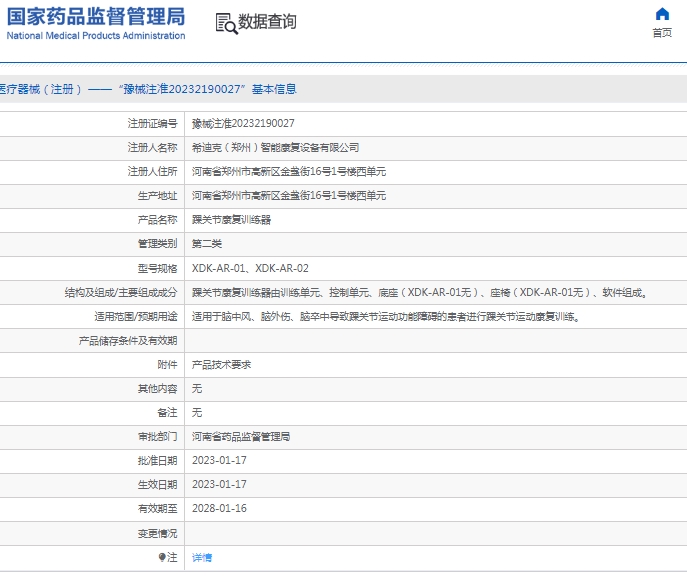Click the 变更情况 label

[157, 534]
